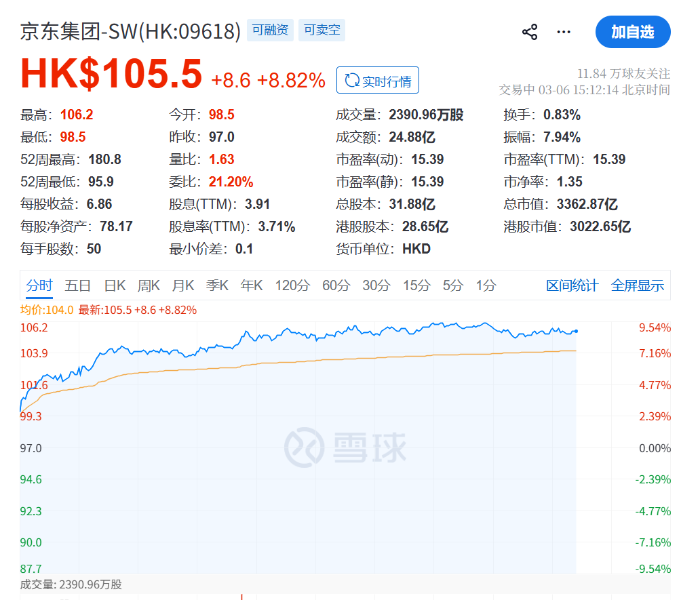Select the 30分 interval tab
Image resolution: width=700 pixels, height=600 pixels.
376,285
